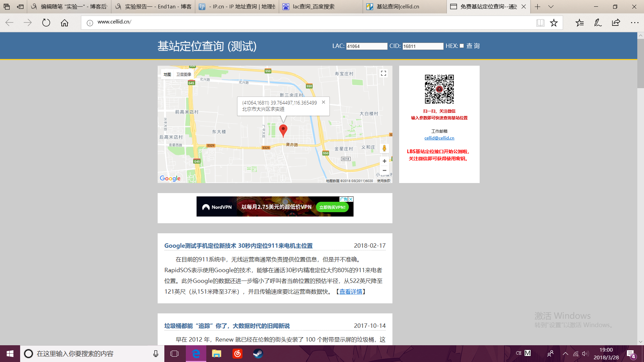Zoom in the map with plus button
Image resolution: width=644 pixels, height=362 pixels.
pos(384,161)
